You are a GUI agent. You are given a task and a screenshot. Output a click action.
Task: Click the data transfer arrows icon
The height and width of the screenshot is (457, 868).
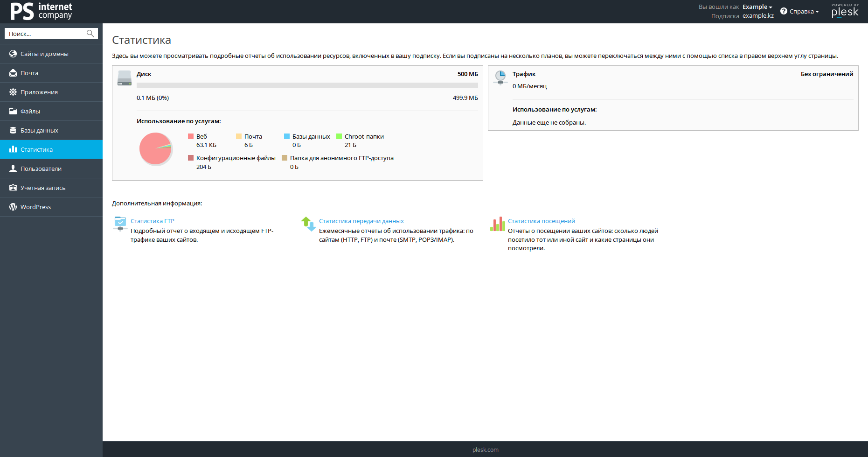309,224
